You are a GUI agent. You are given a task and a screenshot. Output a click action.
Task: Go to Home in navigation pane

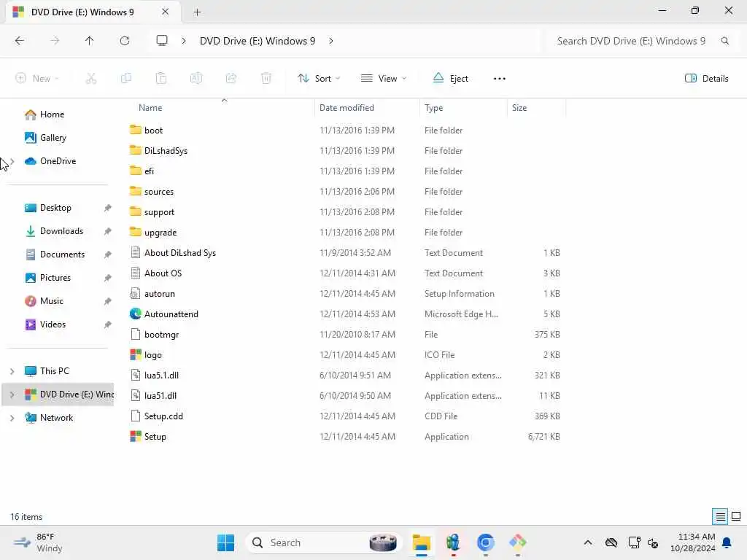44,114
